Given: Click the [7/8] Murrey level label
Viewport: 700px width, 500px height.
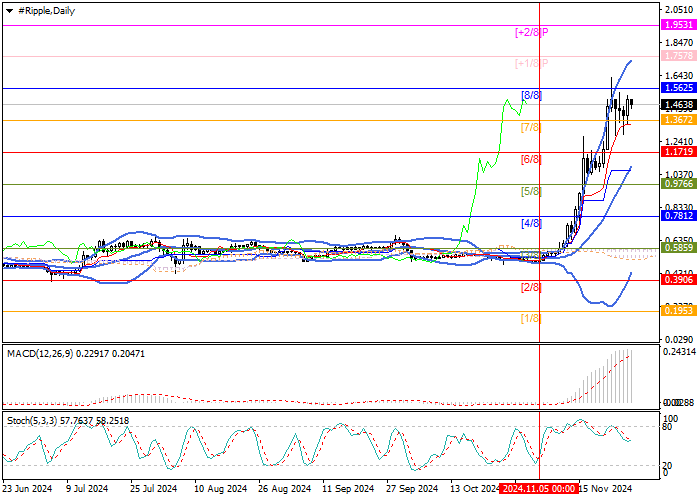Looking at the screenshot, I should [x=531, y=128].
